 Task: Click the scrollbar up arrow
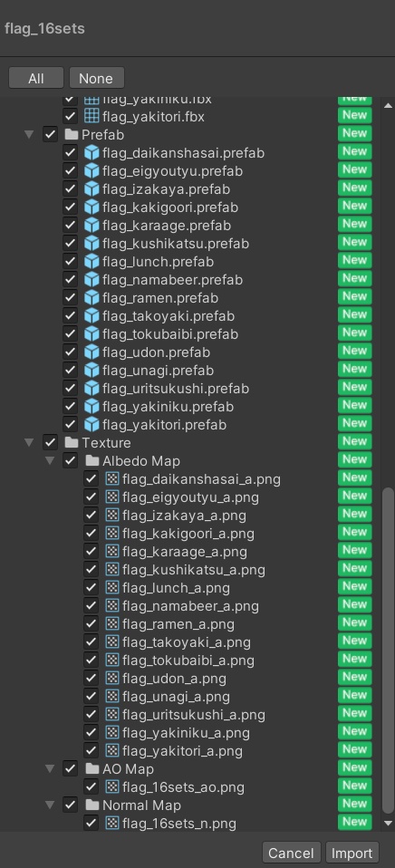(388, 105)
